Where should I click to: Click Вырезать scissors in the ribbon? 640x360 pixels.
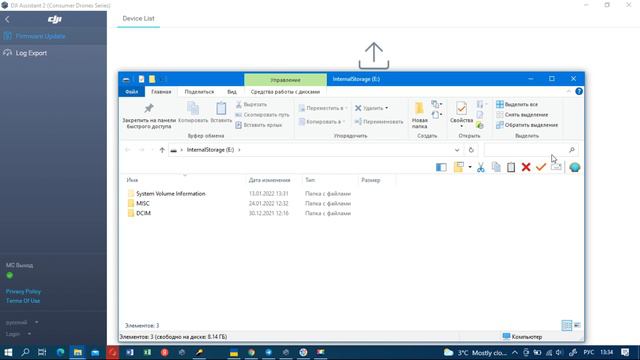[x=251, y=104]
